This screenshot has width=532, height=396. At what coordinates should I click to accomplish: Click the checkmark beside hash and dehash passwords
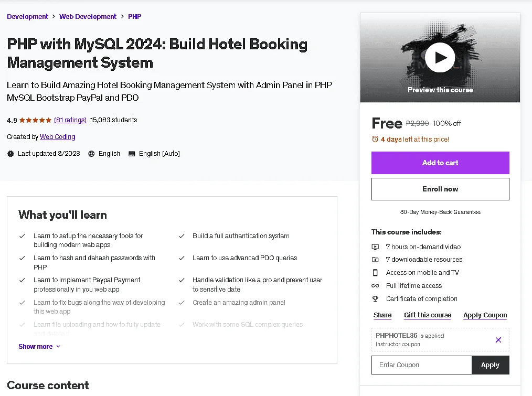click(x=22, y=258)
